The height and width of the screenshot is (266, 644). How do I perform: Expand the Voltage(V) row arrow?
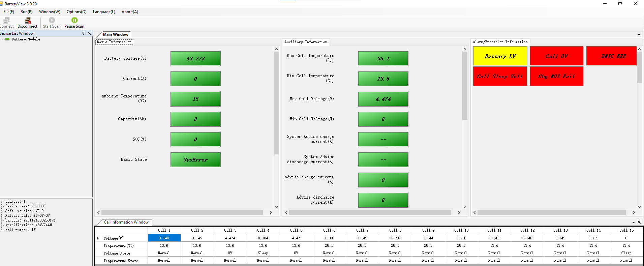pos(98,238)
